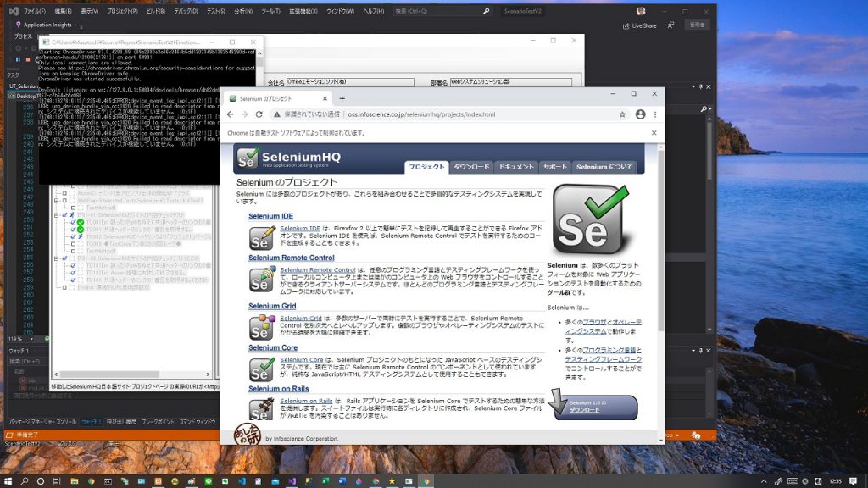The height and width of the screenshot is (488, 868).
Task: Open the Selenium について tab
Action: 604,167
